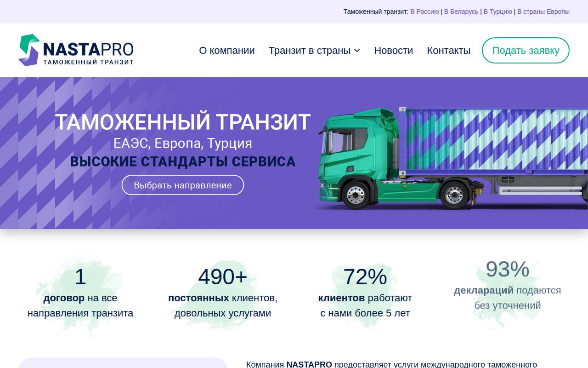The image size is (588, 368).
Task: Follow the В страны Европы link
Action: (x=543, y=11)
